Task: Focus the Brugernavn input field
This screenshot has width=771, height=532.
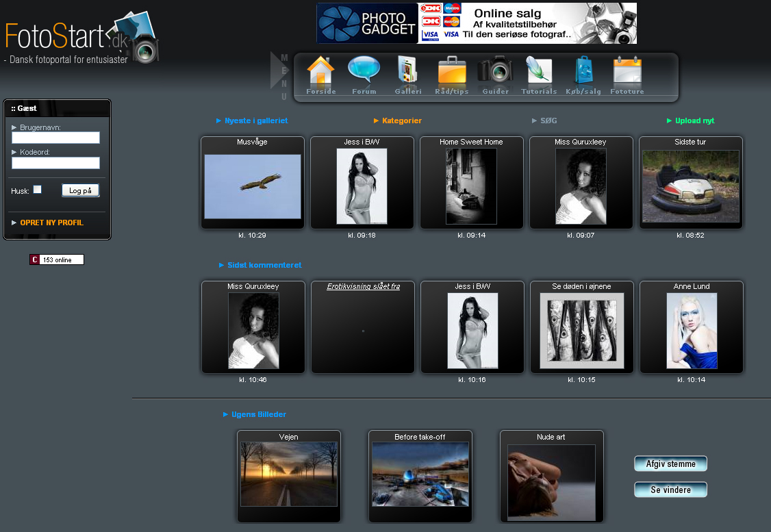Action: point(55,138)
